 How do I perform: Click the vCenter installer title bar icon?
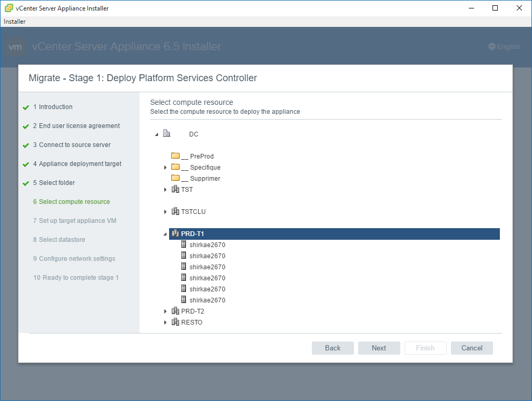click(x=9, y=8)
